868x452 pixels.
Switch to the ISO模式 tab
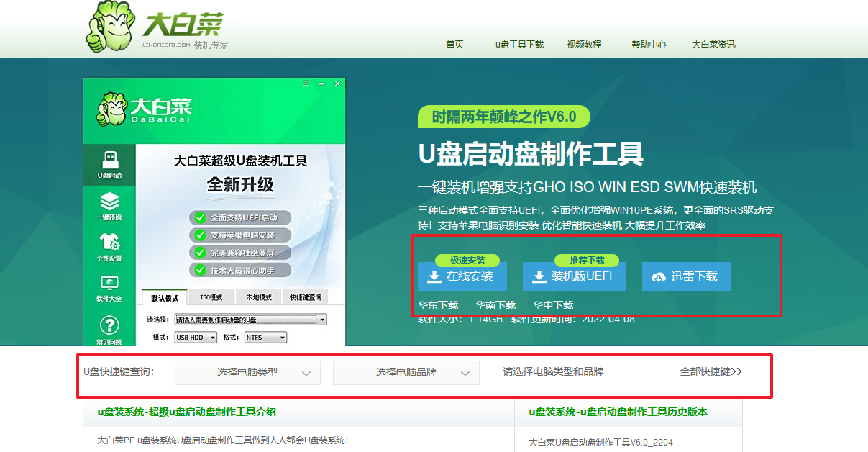point(211,297)
